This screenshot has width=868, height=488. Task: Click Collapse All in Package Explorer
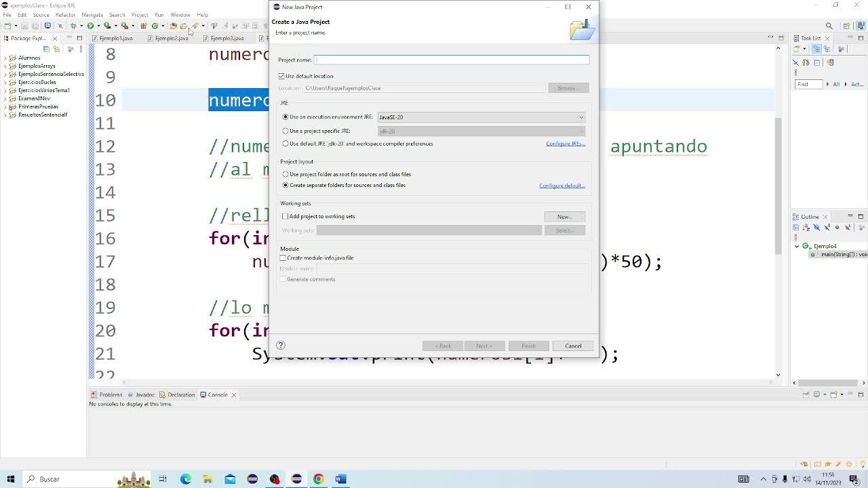coord(46,49)
